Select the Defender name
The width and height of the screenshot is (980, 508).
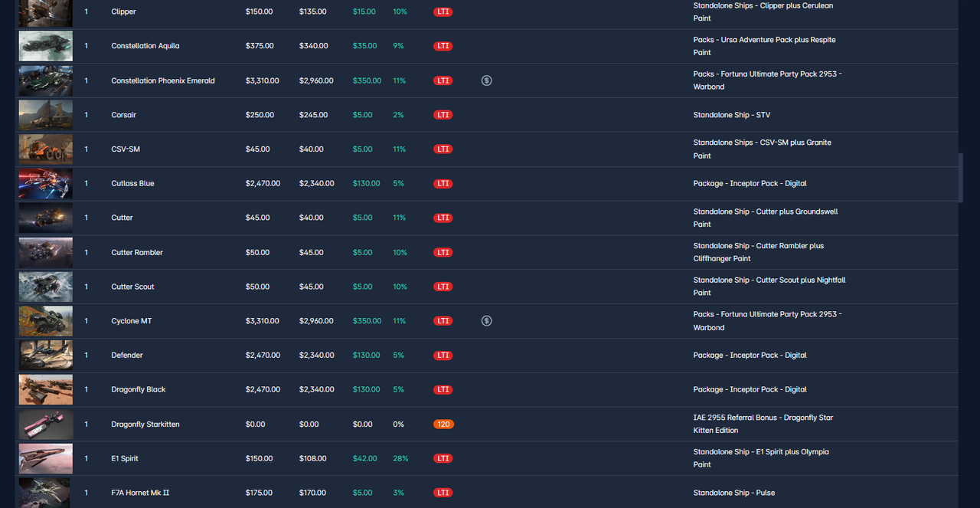coord(127,356)
